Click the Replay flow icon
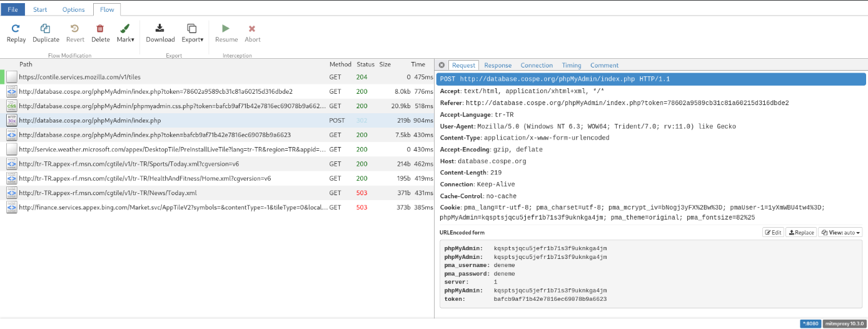The image size is (868, 329). coord(16,28)
